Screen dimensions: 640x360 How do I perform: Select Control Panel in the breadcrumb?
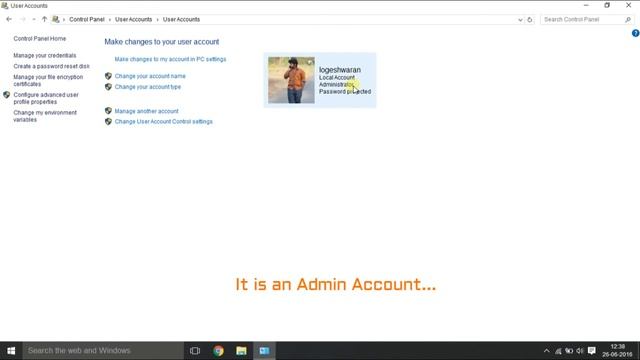[x=87, y=19]
